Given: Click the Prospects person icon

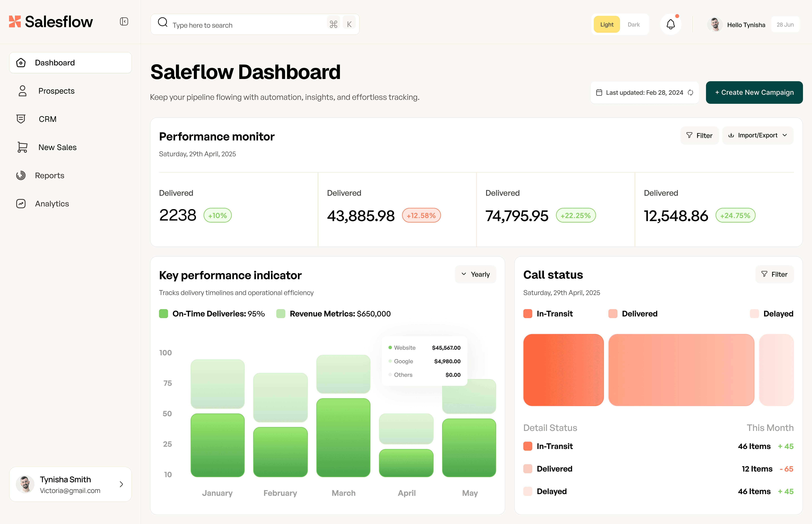Looking at the screenshot, I should point(22,91).
